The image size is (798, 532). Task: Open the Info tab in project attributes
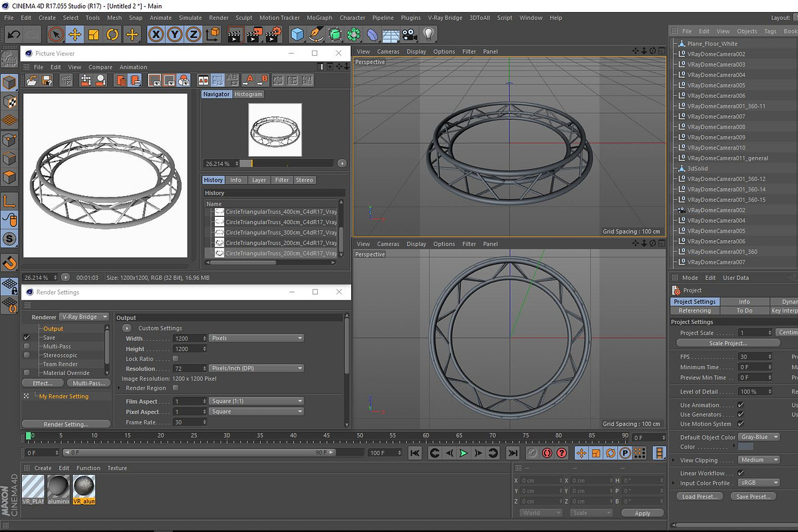click(x=744, y=302)
